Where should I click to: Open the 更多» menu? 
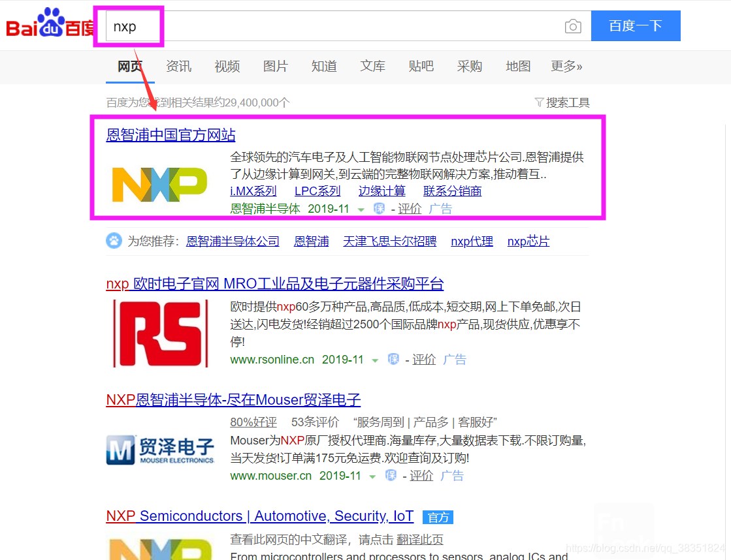click(x=566, y=66)
